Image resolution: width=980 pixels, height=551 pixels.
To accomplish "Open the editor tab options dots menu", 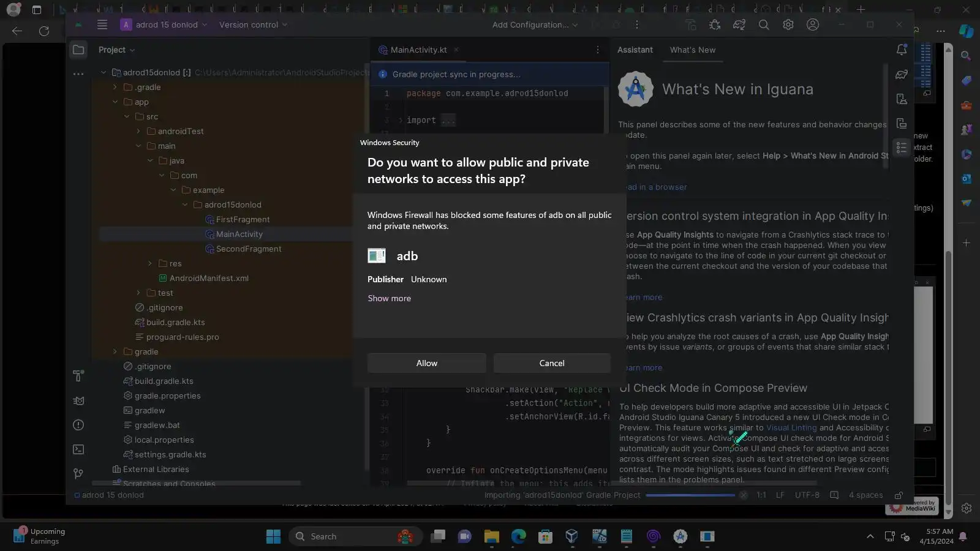I will pyautogui.click(x=598, y=50).
